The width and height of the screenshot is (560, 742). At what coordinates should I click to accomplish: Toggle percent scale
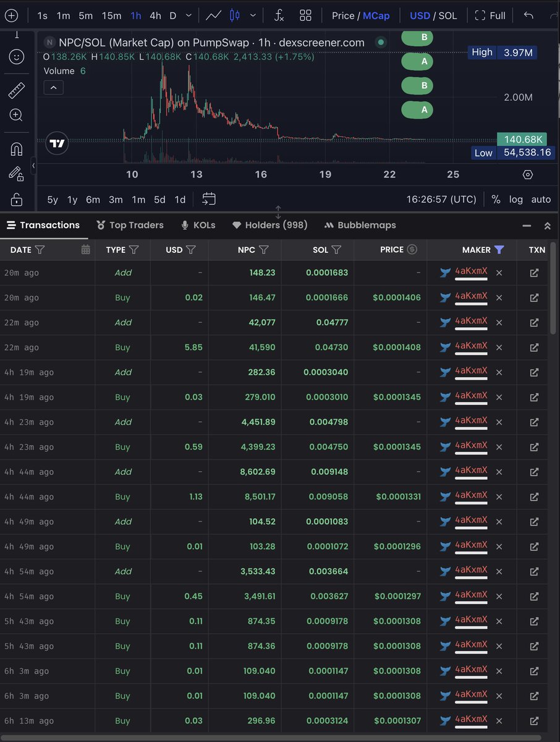tap(496, 199)
